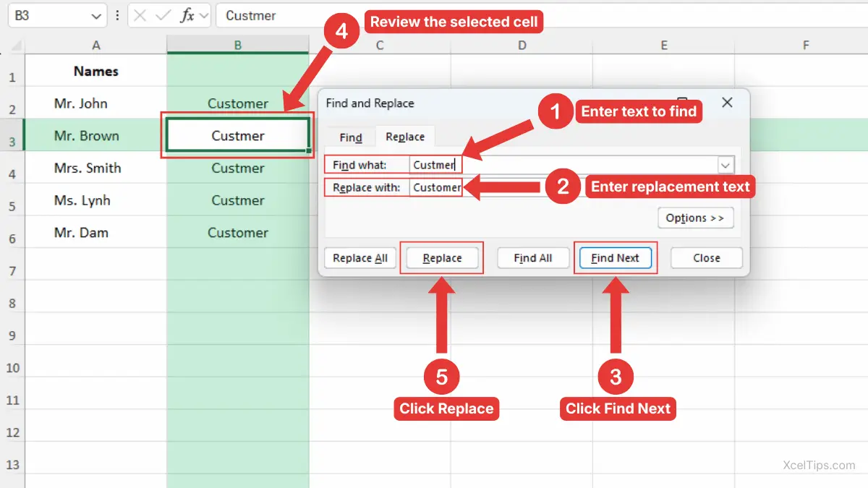
Task: Click the Customer cell next to Mr. John
Action: 238,103
